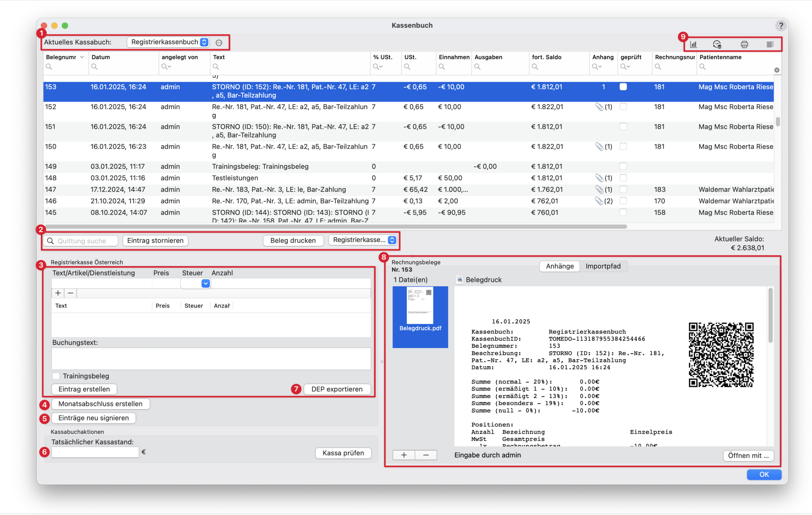Click the text lines list icon
Image resolution: width=812 pixels, height=515 pixels.
pyautogui.click(x=770, y=44)
